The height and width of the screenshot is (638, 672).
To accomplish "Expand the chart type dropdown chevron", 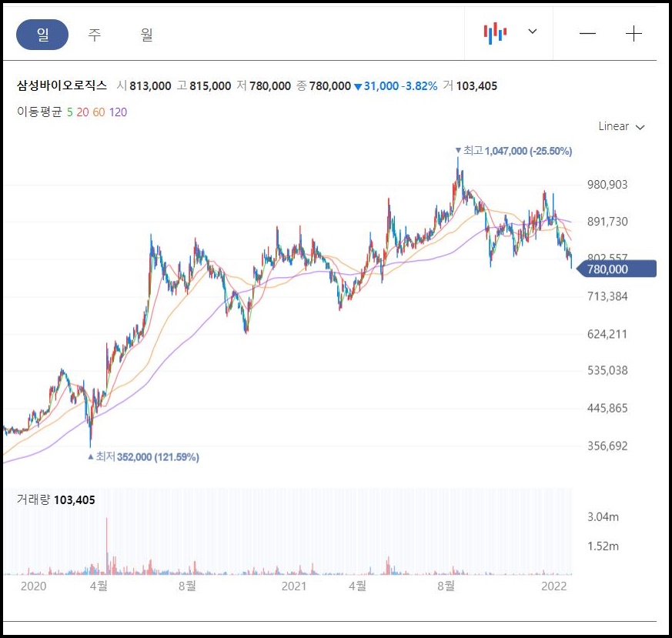I will click(x=532, y=32).
